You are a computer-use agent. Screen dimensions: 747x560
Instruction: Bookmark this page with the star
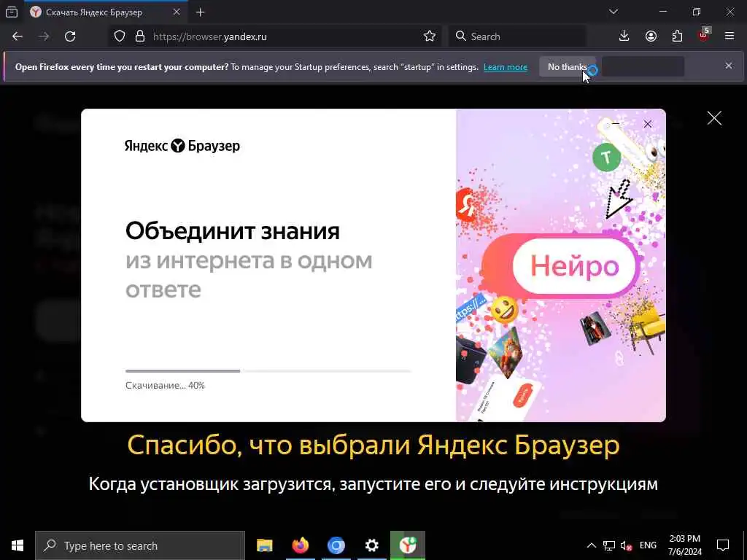click(x=429, y=36)
